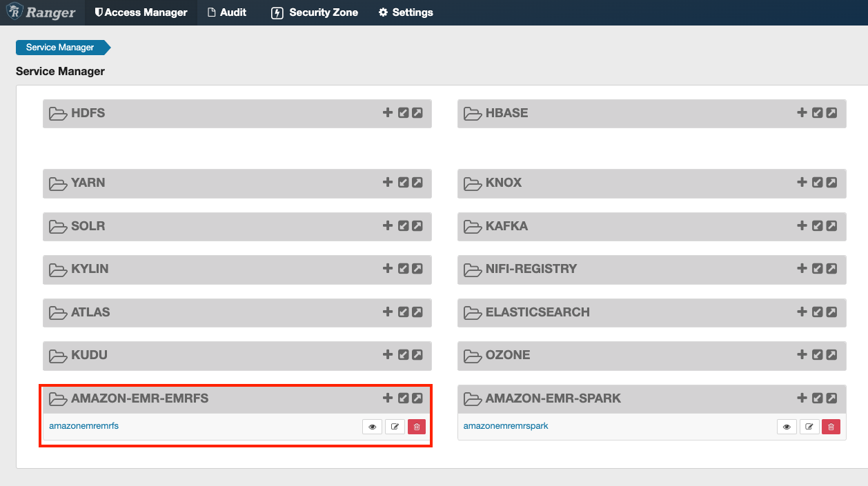Add a new YARN service
This screenshot has height=486, width=868.
388,183
